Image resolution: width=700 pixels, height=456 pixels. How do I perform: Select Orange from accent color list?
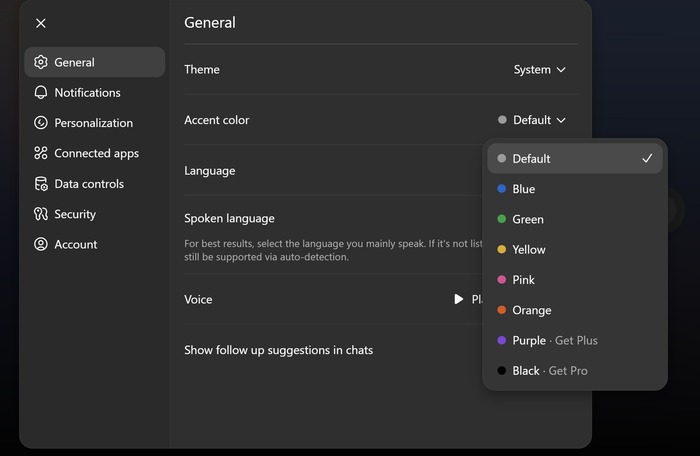(531, 310)
